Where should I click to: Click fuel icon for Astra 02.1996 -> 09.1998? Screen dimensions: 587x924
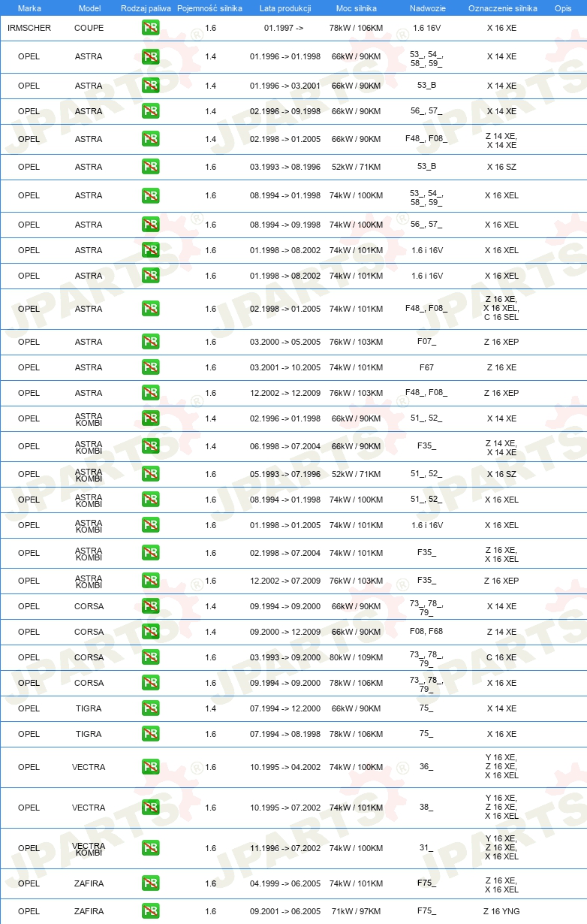coord(150,111)
